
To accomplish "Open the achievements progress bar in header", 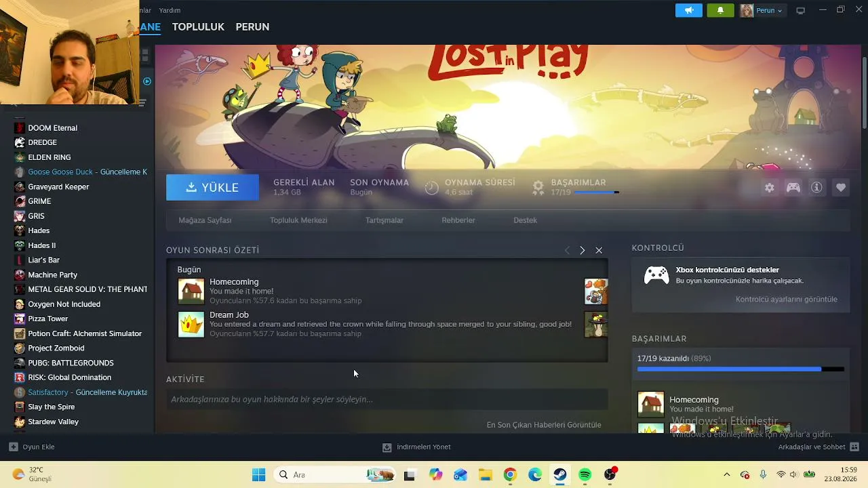I will (x=596, y=192).
